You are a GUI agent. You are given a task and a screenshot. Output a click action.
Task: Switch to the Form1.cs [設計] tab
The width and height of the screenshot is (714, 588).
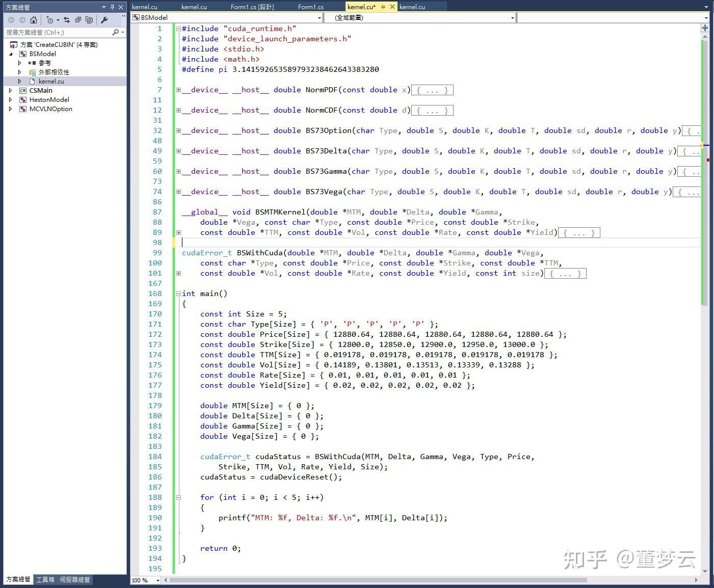point(252,7)
